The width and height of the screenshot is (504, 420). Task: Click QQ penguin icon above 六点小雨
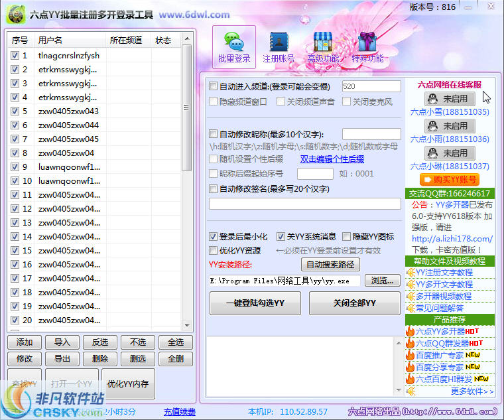click(433, 126)
